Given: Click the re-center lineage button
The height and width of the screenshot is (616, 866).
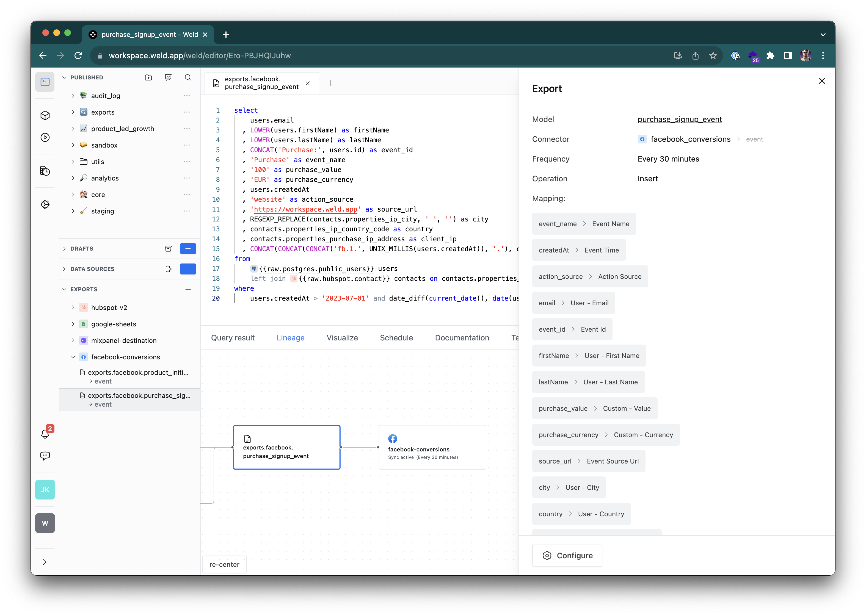Looking at the screenshot, I should pos(224,564).
